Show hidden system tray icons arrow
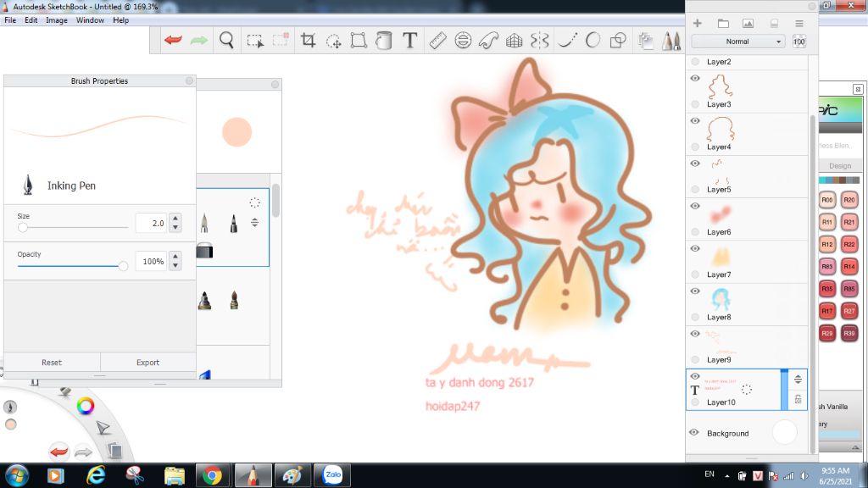 click(726, 476)
